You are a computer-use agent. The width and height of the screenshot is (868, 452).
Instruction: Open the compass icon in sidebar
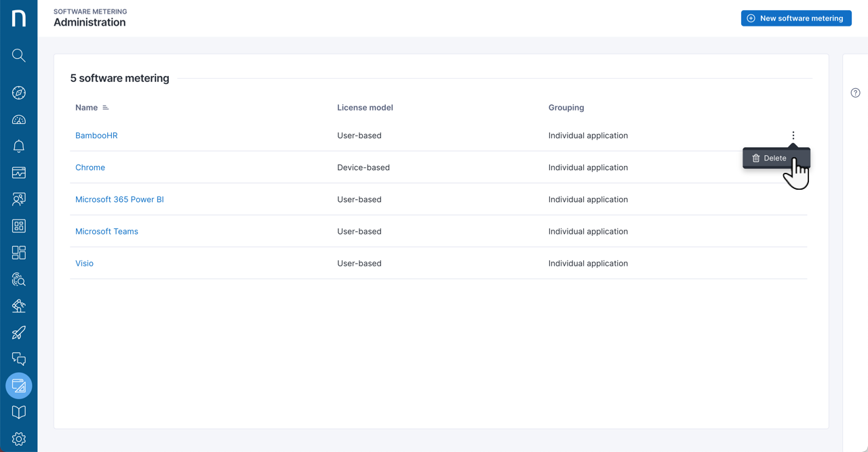click(x=18, y=93)
